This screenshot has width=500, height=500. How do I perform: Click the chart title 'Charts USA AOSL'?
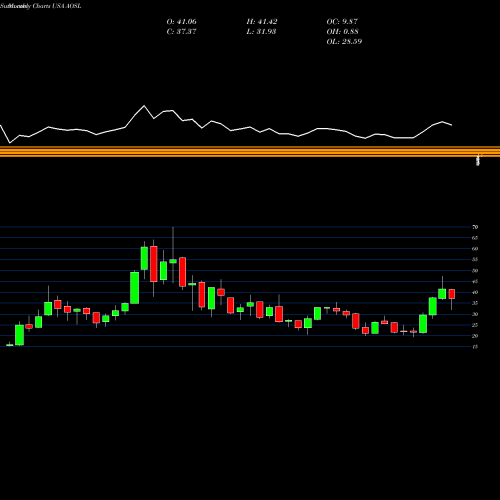[57, 6]
